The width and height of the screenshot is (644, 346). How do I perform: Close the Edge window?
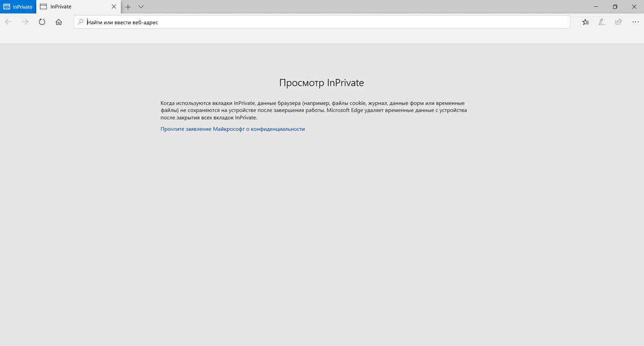tap(634, 6)
